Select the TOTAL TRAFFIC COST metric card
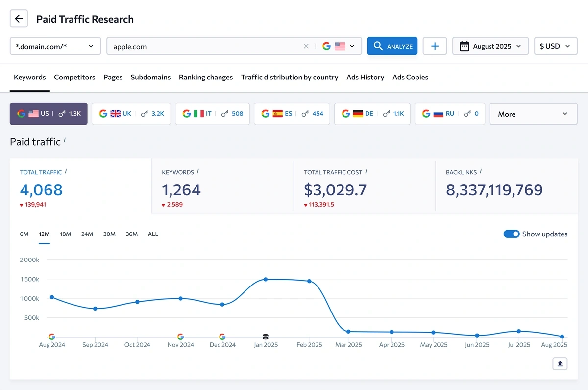588x390 pixels. pyautogui.click(x=365, y=186)
